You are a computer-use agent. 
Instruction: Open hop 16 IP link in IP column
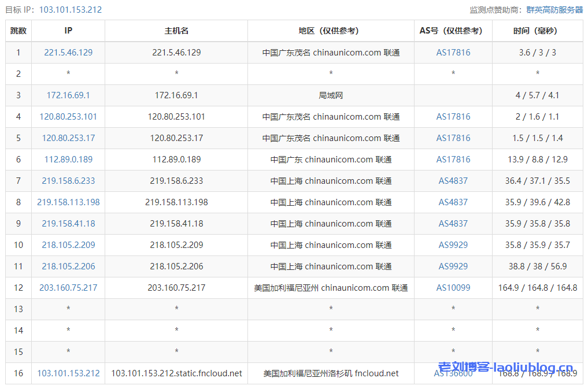[68, 373]
